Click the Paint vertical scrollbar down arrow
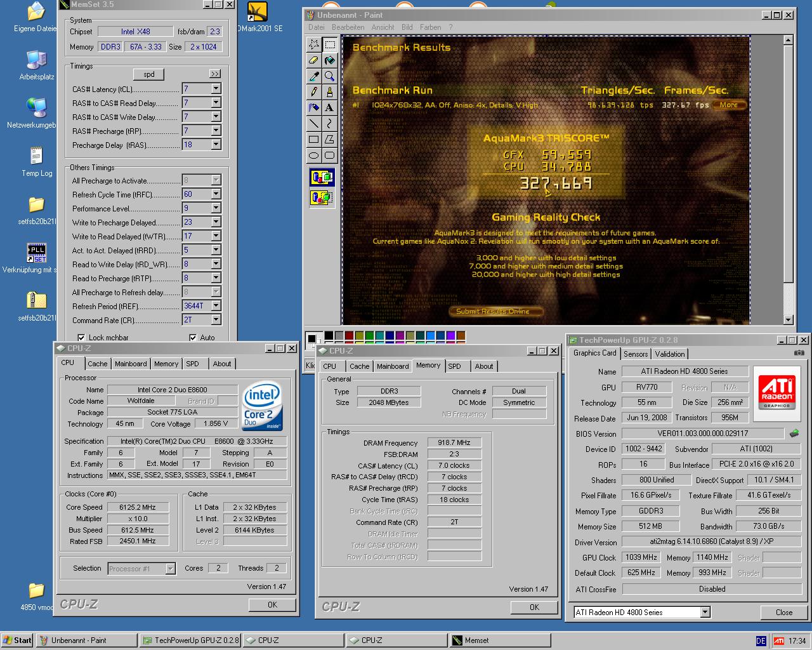812x650 pixels. pos(788,320)
